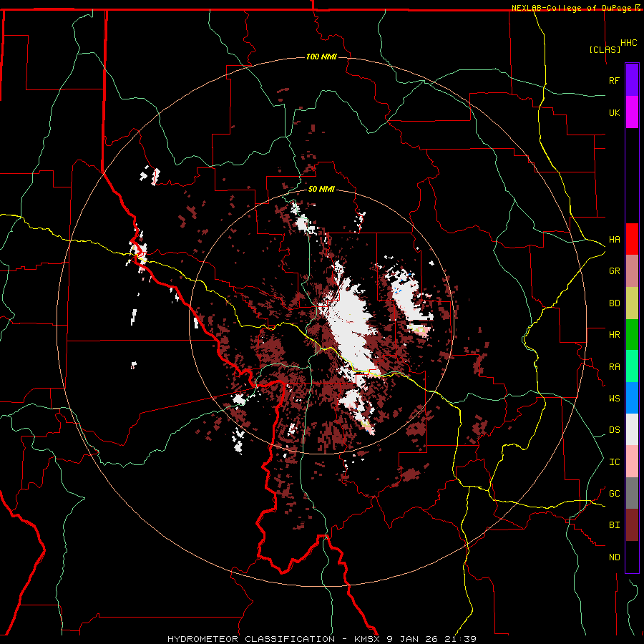The image size is (644, 644).
Task: Select the BD yellow legend block
Action: click(x=632, y=303)
